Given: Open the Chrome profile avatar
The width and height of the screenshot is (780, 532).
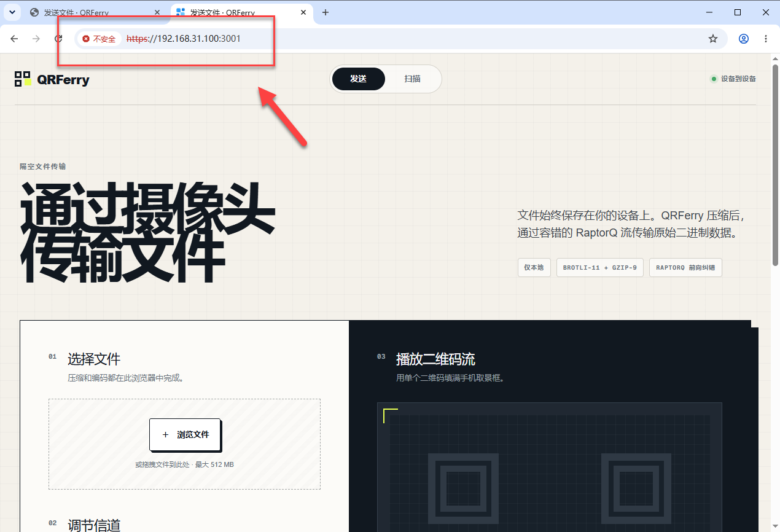Looking at the screenshot, I should pyautogui.click(x=744, y=39).
